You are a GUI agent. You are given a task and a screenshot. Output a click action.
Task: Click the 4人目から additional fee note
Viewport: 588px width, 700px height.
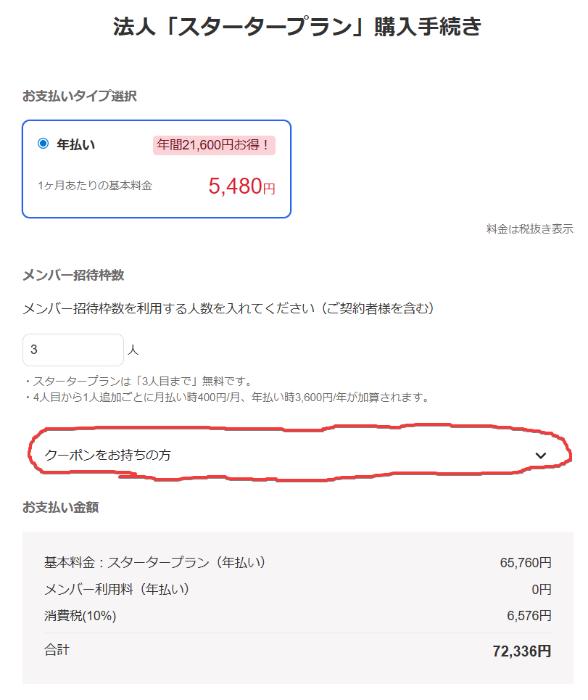226,398
